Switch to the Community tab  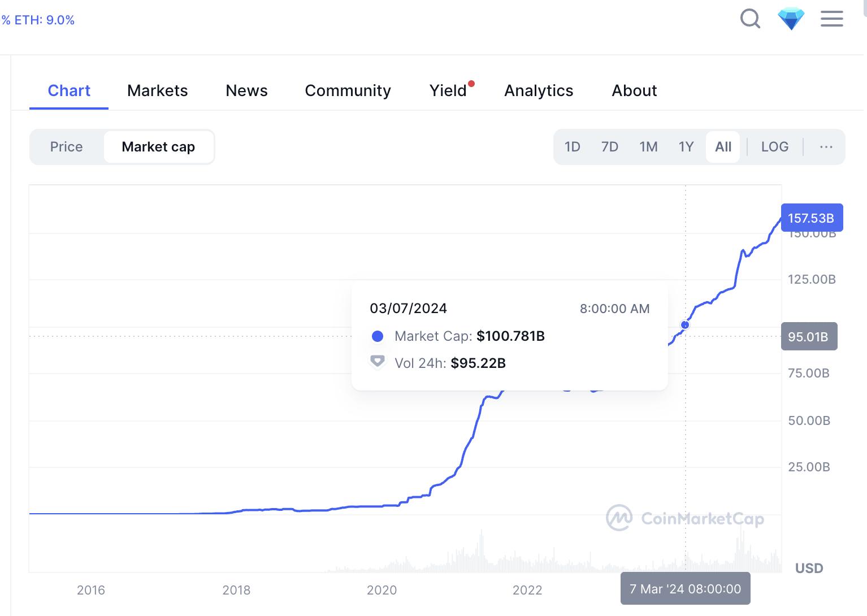tap(348, 90)
